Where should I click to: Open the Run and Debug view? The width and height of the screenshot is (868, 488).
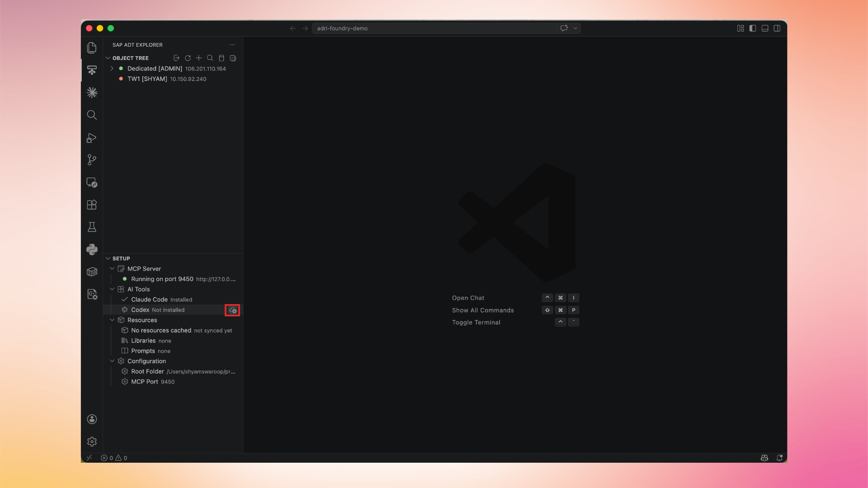(x=92, y=138)
